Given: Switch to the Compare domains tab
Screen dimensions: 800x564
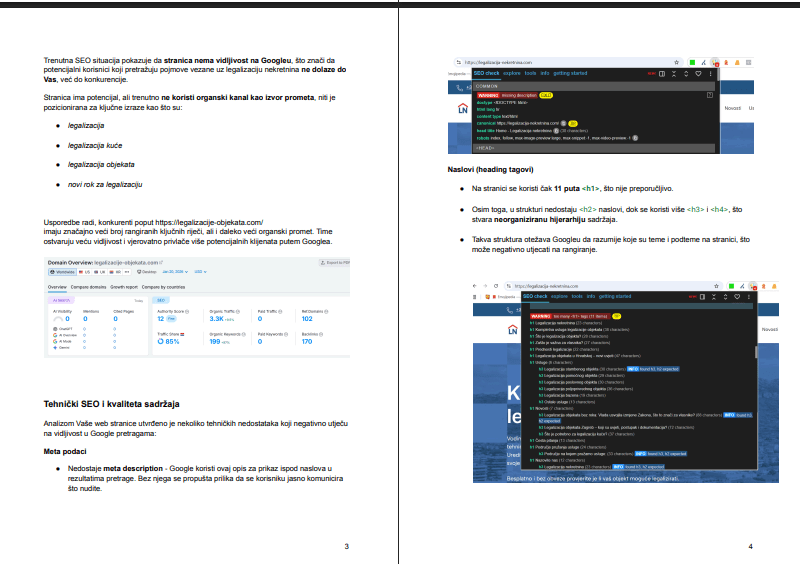Looking at the screenshot, I should (x=89, y=286).
